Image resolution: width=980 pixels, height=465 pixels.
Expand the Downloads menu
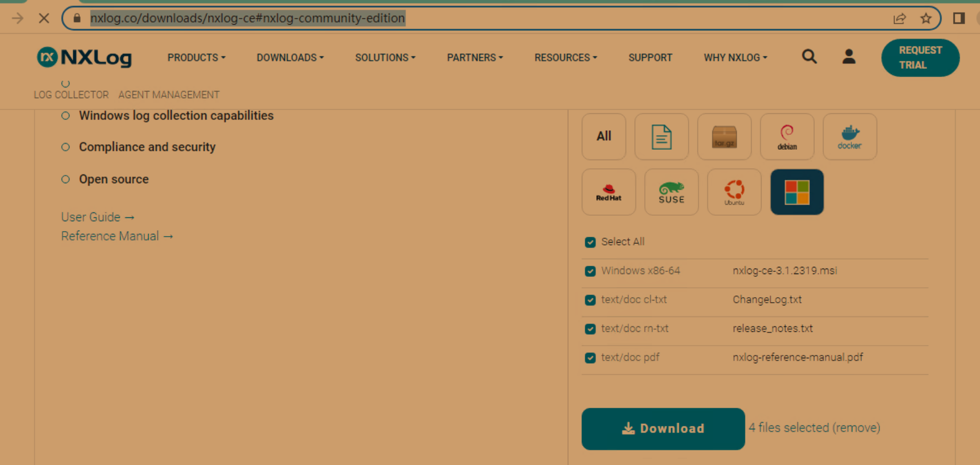290,57
